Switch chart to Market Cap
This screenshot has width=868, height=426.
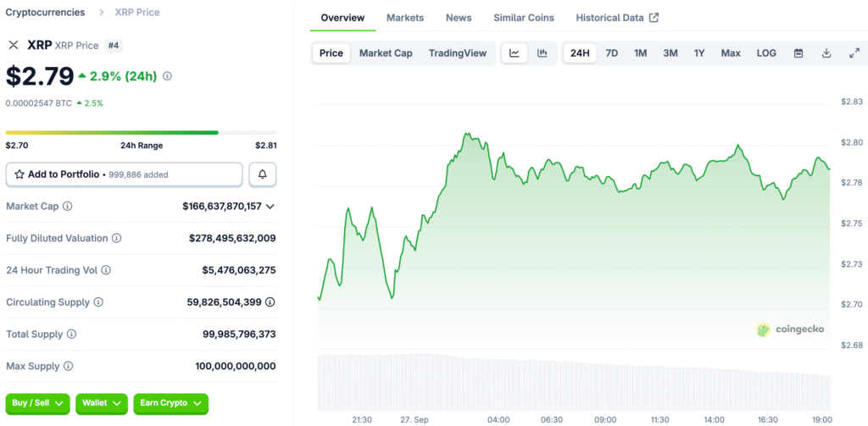(386, 53)
